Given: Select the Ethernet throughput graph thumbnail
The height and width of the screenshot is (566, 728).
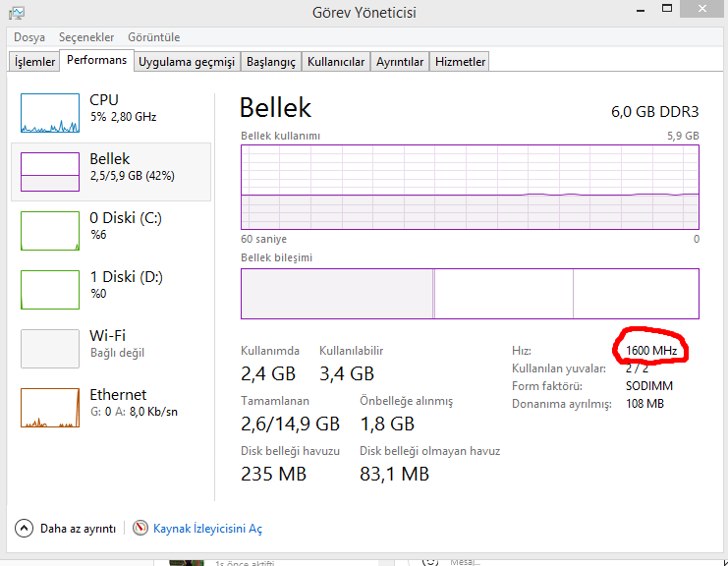Looking at the screenshot, I should click(50, 408).
